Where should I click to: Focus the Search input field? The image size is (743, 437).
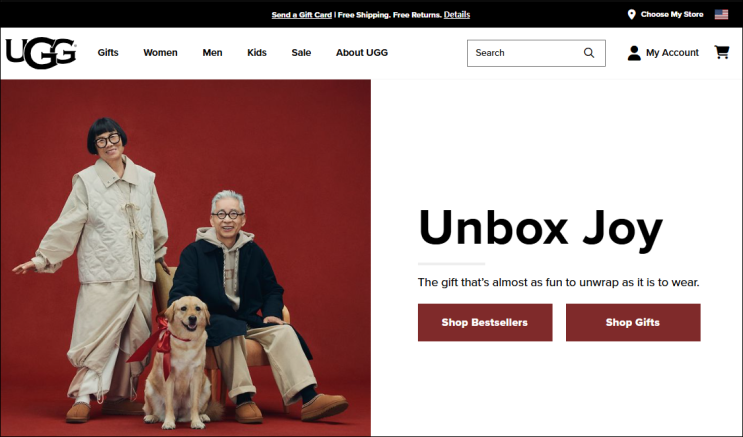(x=536, y=53)
